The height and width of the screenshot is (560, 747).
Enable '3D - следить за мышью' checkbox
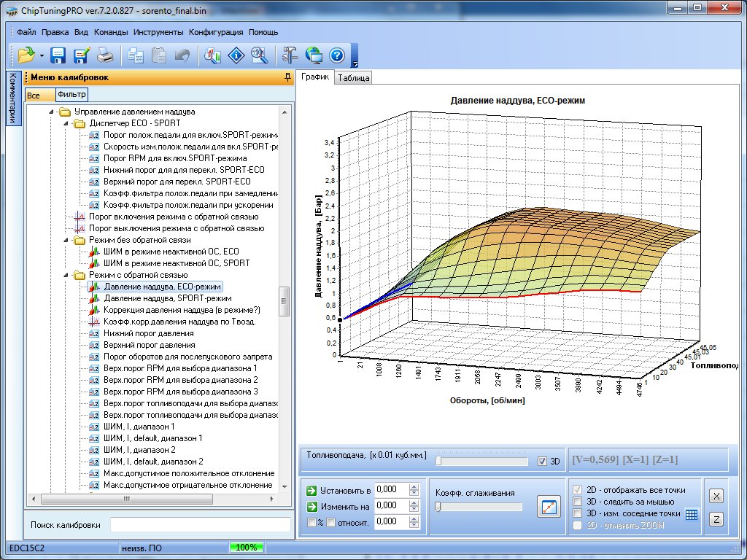[x=578, y=502]
